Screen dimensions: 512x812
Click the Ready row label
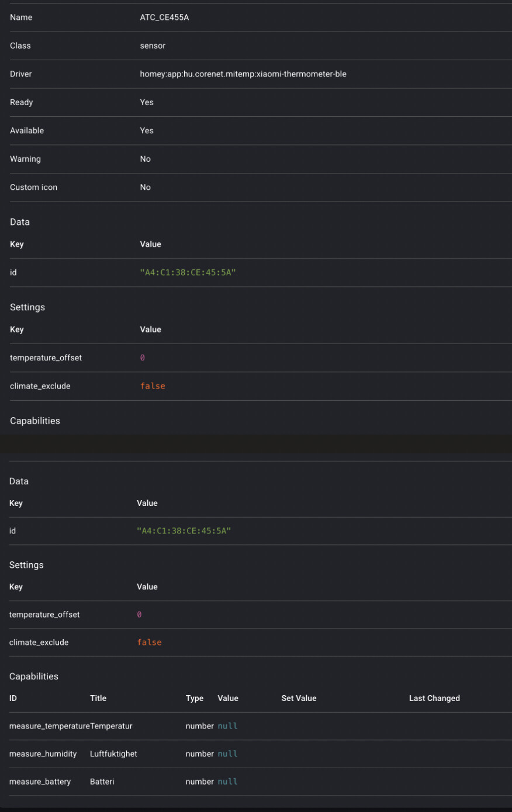pyautogui.click(x=22, y=102)
